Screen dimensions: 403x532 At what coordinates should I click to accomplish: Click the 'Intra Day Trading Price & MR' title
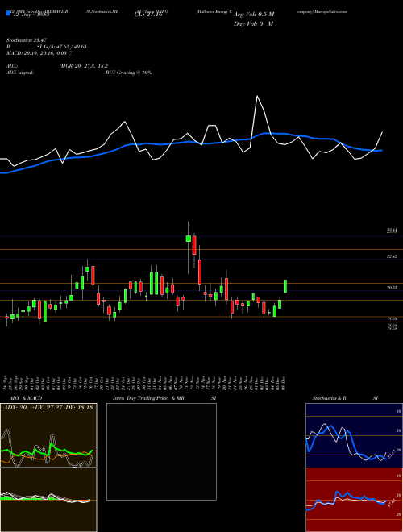148,398
